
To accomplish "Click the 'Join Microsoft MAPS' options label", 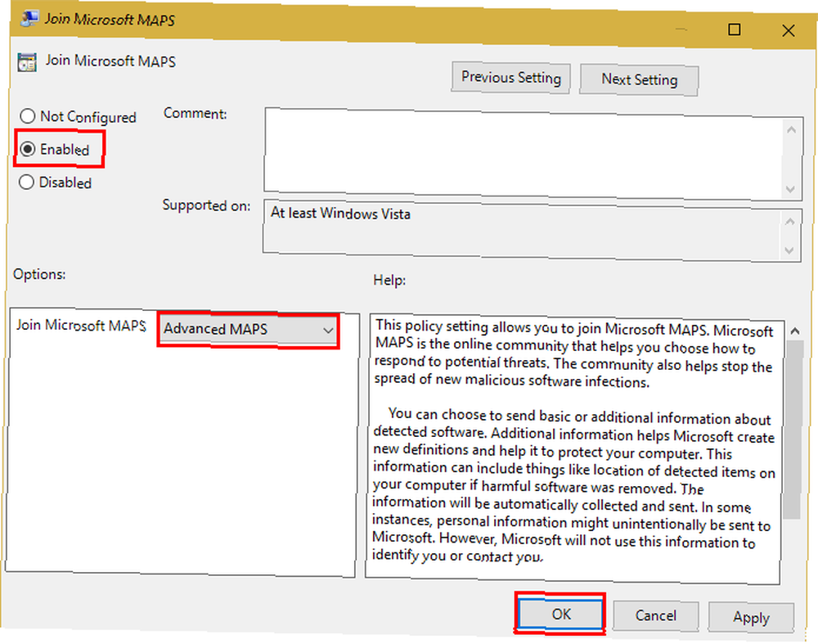I will point(81,325).
